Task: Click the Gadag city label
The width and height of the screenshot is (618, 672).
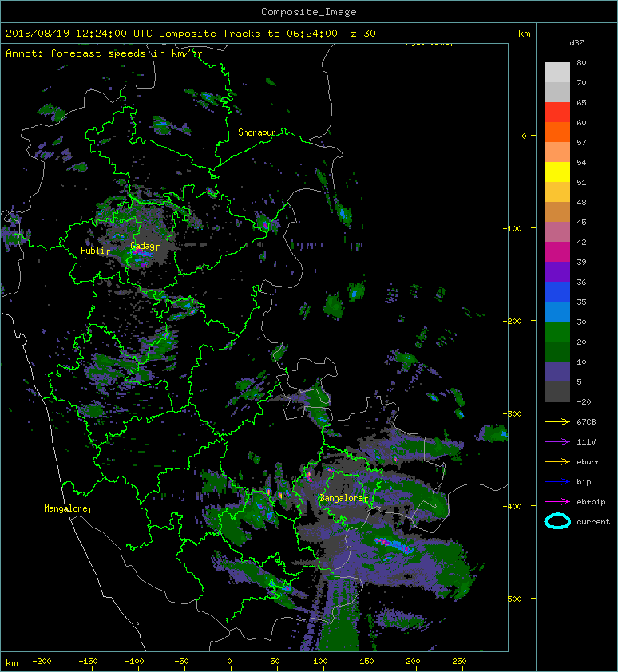Action: coord(142,246)
